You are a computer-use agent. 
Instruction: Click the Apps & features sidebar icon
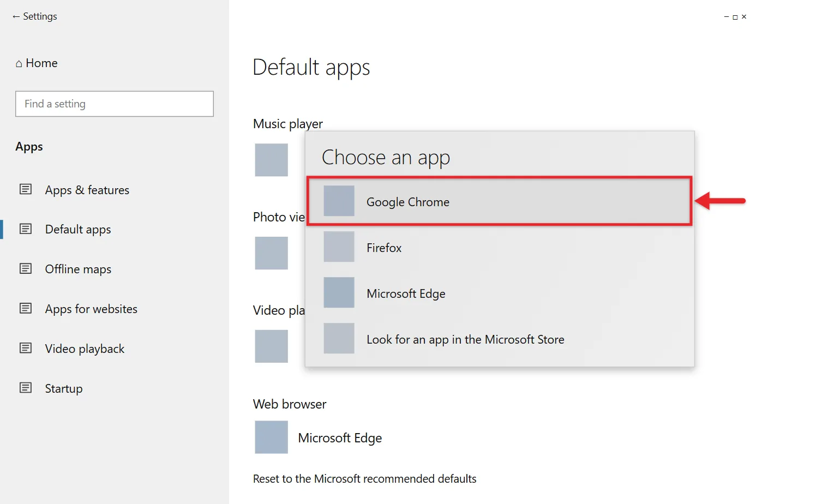(x=26, y=189)
